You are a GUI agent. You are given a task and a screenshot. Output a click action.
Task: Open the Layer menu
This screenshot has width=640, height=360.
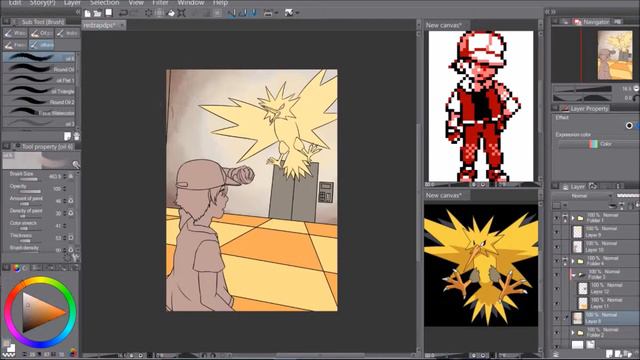(72, 3)
